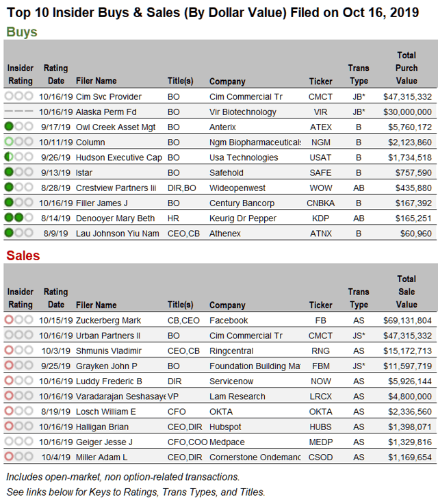The height and width of the screenshot is (504, 438).
Task: Click the Luddy Frederic B filer name
Action: (109, 381)
